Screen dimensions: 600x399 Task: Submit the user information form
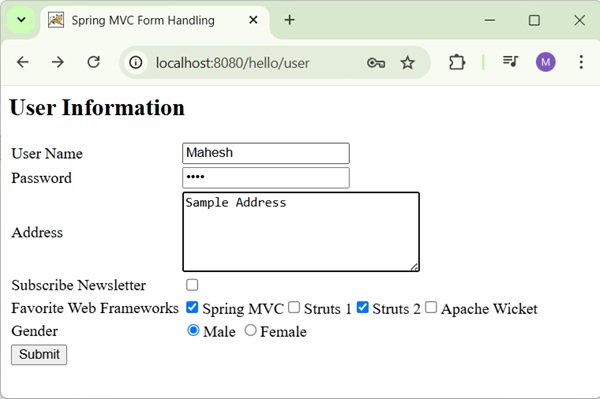39,355
